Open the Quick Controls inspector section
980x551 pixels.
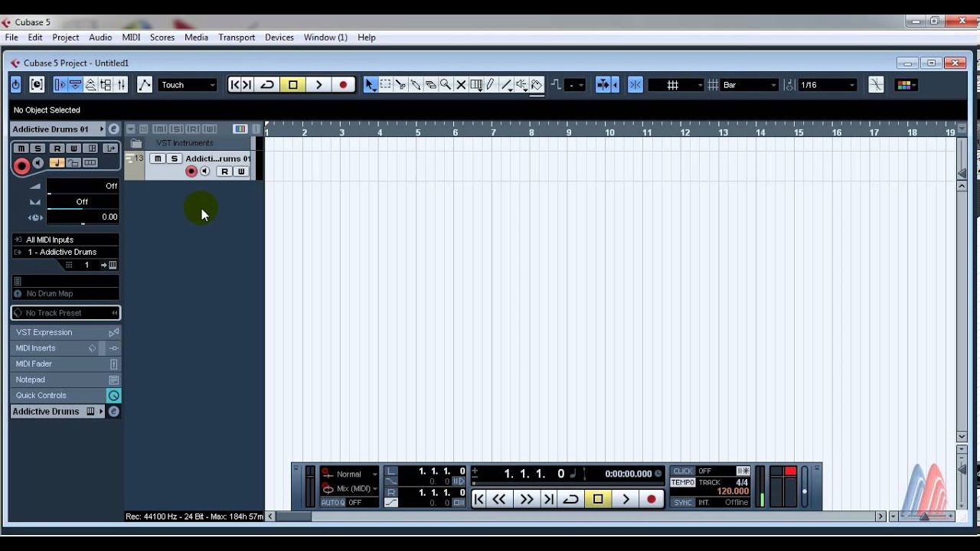click(66, 396)
